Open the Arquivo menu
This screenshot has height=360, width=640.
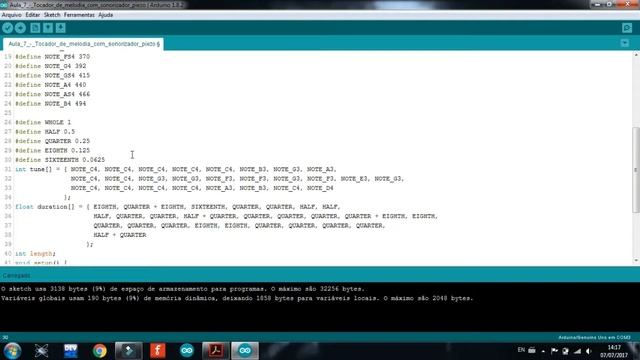11,15
